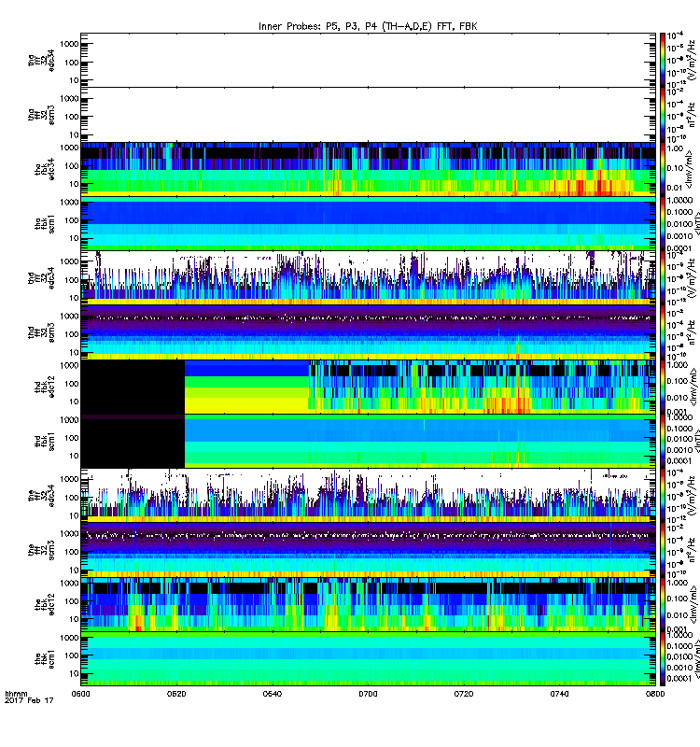Screen dimensions: 700x747
Task: Click the the fbk edc12 spectrogram panel
Action: 368,604
